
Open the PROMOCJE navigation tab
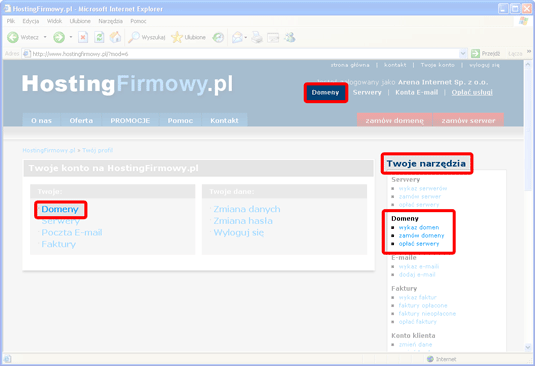(x=130, y=120)
